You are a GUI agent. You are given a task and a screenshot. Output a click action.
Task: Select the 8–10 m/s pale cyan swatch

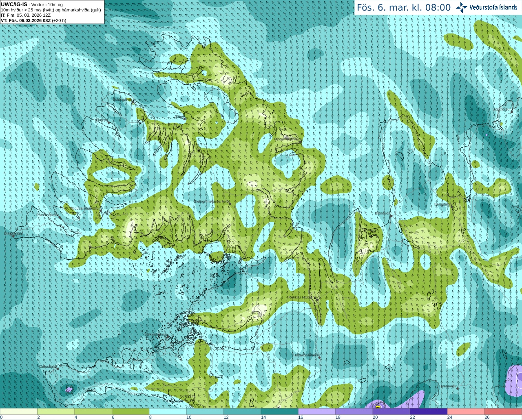tap(168, 411)
